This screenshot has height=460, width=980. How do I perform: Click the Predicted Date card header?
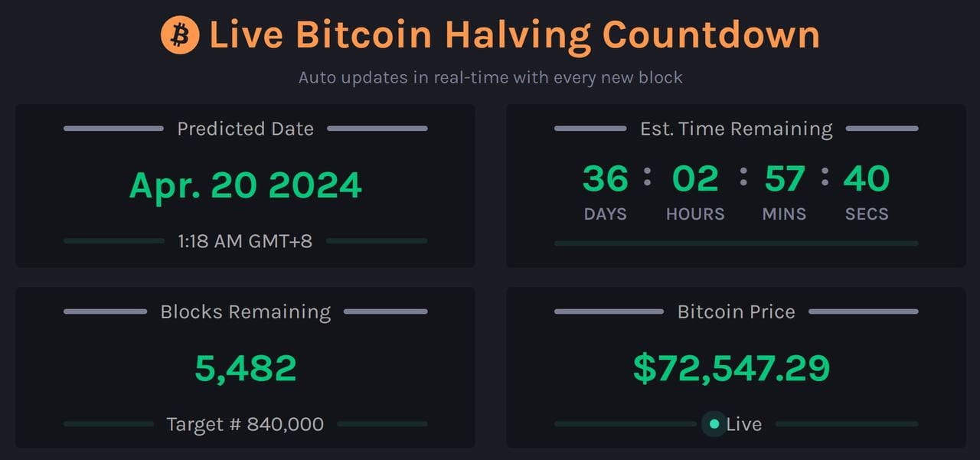(x=245, y=129)
